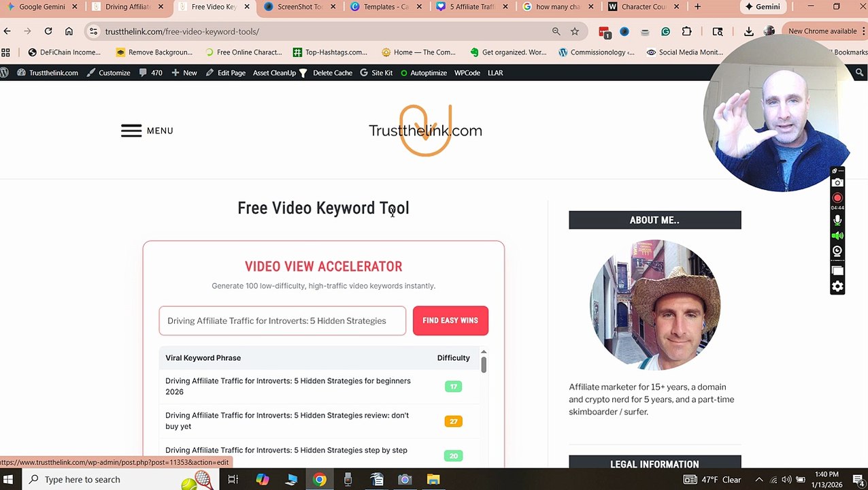The image size is (868, 490).
Task: Select keyword ending 'for beginners 2026'
Action: pyautogui.click(x=288, y=387)
